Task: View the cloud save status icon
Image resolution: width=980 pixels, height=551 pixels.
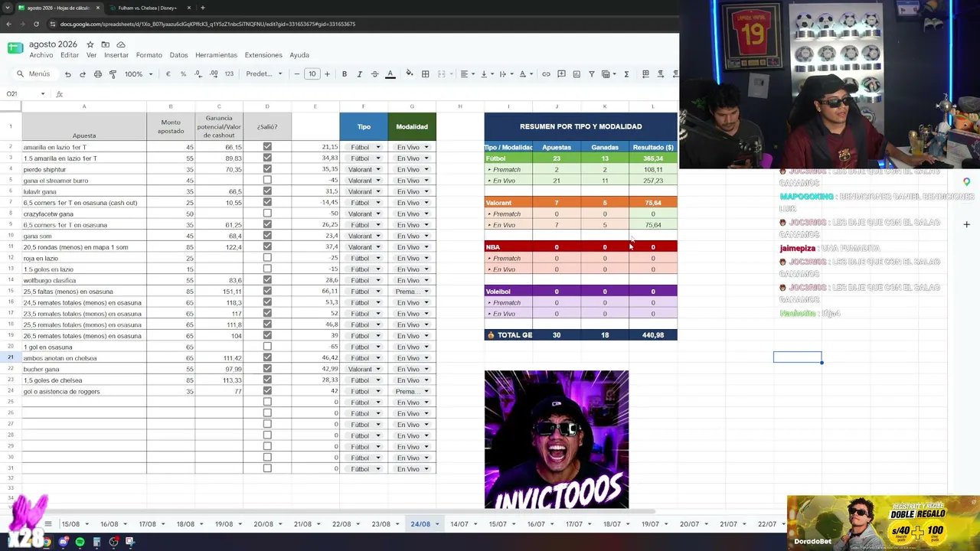Action: [x=120, y=44]
